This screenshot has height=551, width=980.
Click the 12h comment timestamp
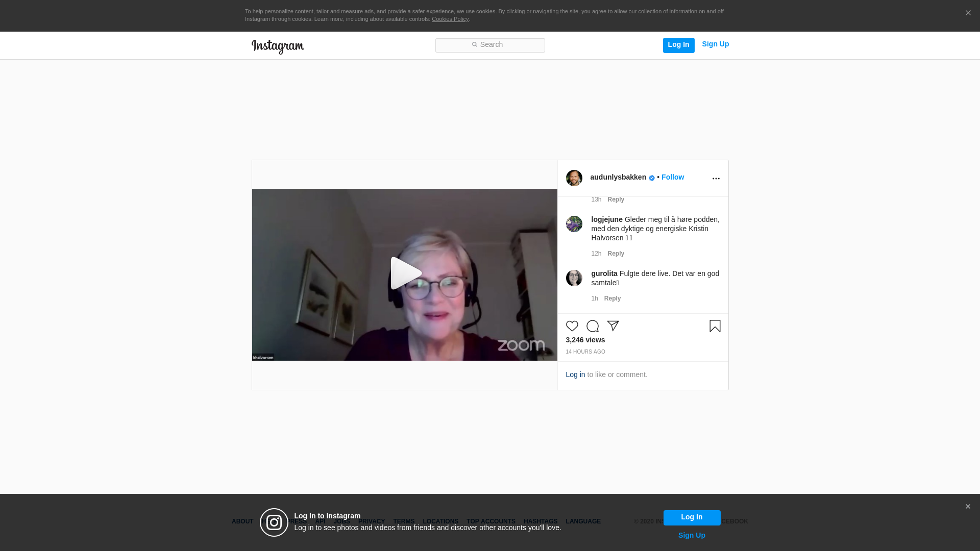596,254
